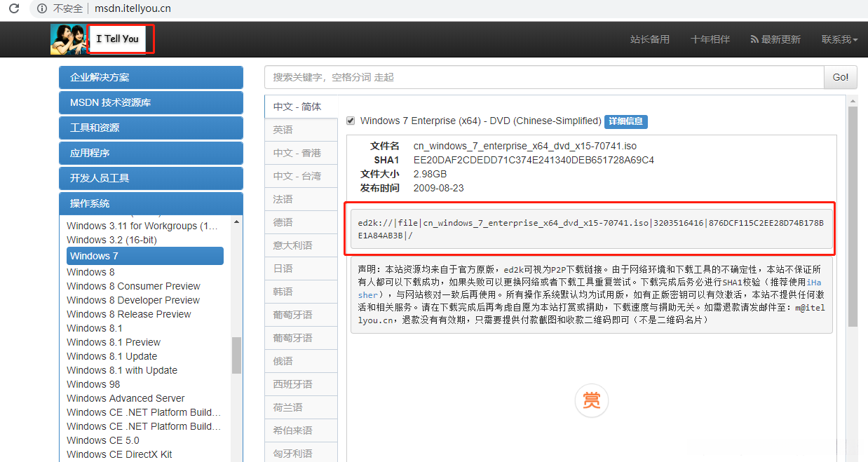Switch to the 法语 language tab
Viewport: 868px width, 462px height.
(301, 199)
